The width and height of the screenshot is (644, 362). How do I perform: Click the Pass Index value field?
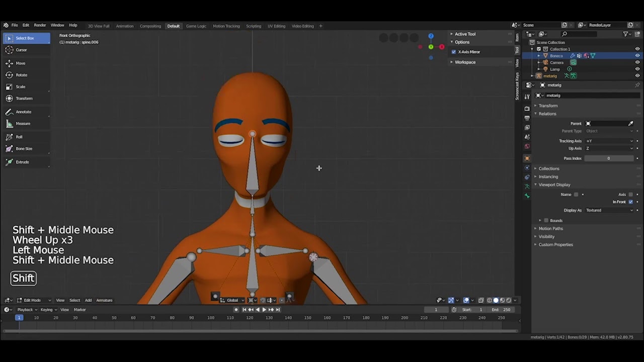pos(609,158)
